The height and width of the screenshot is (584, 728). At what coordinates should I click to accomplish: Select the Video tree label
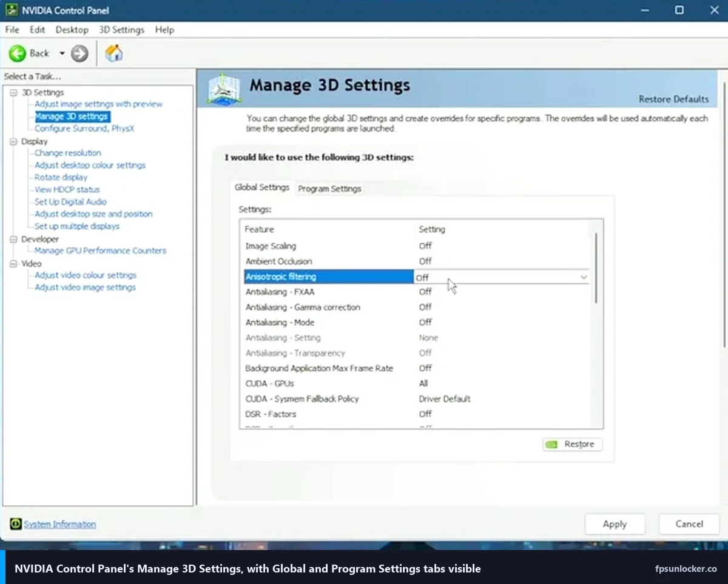click(32, 264)
